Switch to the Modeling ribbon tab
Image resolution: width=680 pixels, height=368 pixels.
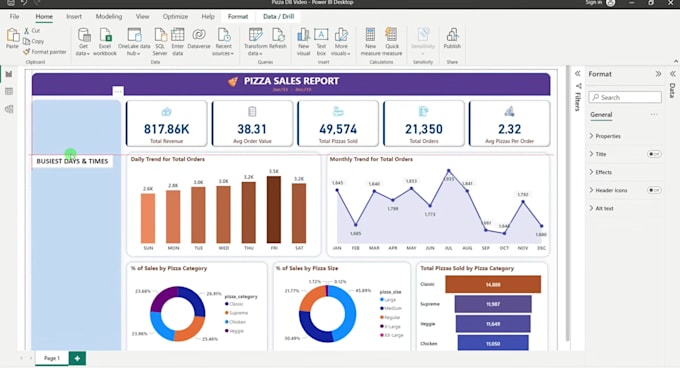click(109, 16)
